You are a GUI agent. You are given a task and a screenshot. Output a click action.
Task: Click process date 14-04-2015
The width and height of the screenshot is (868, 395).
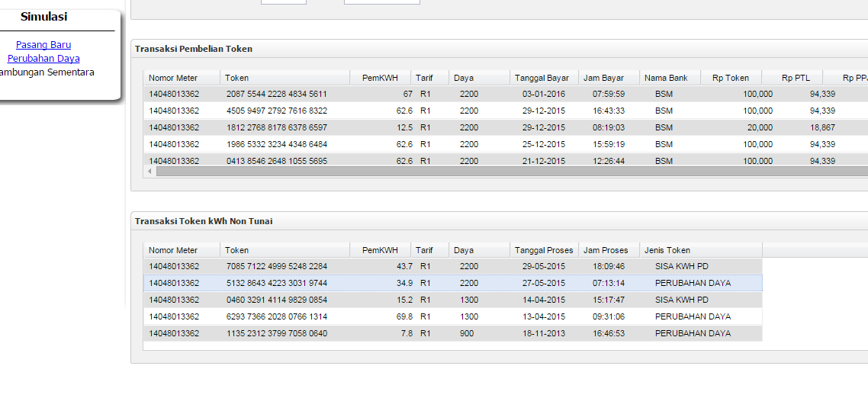tap(544, 300)
